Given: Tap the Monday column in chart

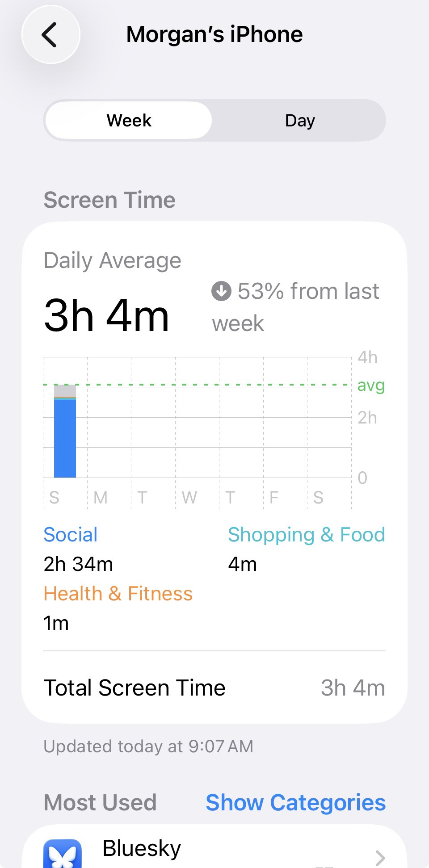Looking at the screenshot, I should 109,429.
